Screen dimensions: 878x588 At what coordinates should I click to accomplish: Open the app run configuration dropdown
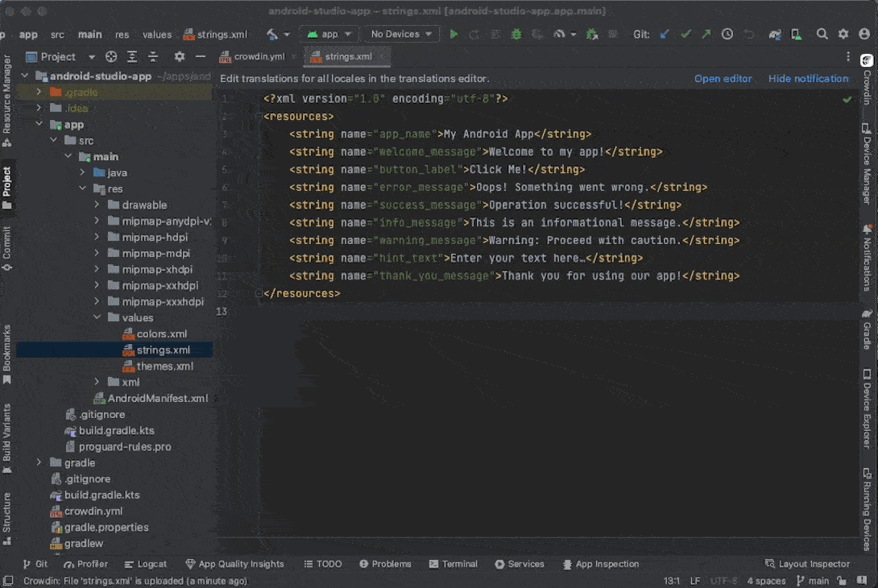coord(330,35)
